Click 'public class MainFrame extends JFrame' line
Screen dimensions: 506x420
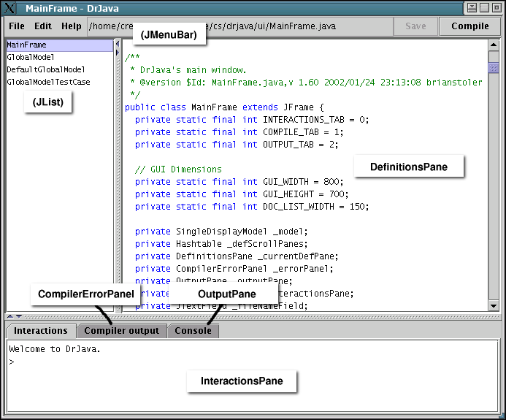[x=224, y=107]
